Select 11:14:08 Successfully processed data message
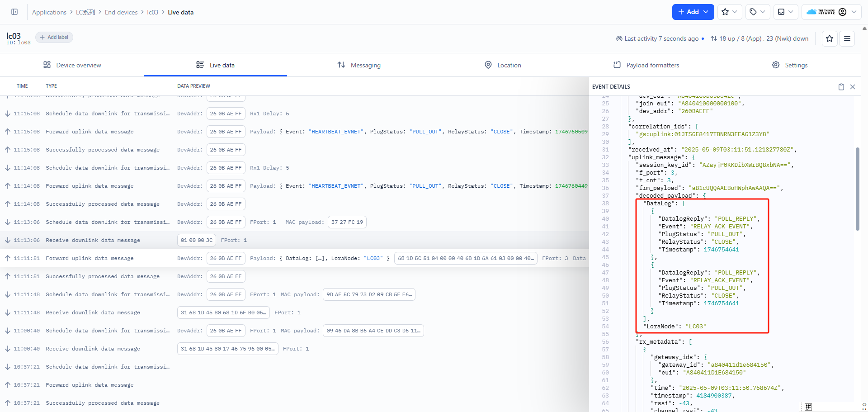The width and height of the screenshot is (868, 412). (294, 204)
